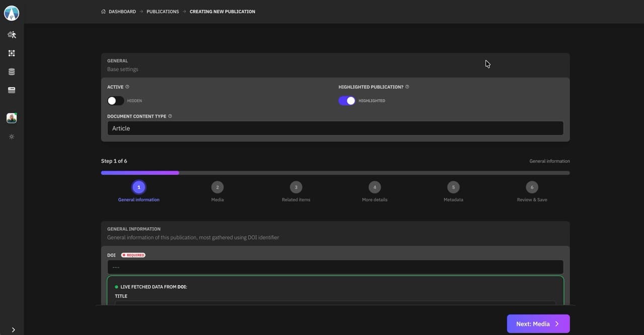
Task: Open the database stack sidebar icon
Action: (x=12, y=72)
